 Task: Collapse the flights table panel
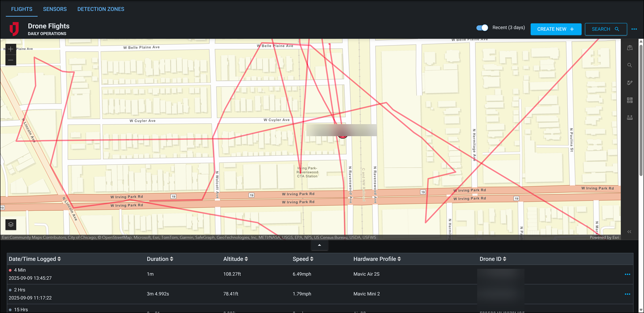pyautogui.click(x=319, y=245)
